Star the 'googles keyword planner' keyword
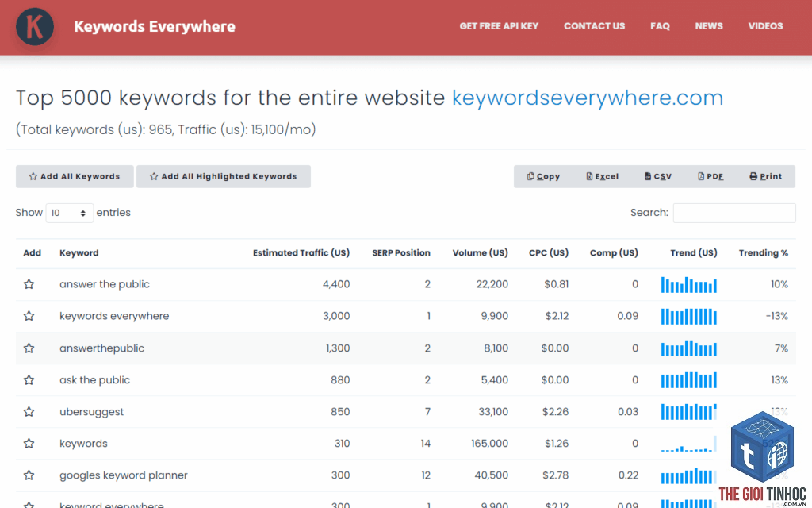The width and height of the screenshot is (812, 508). (x=29, y=475)
